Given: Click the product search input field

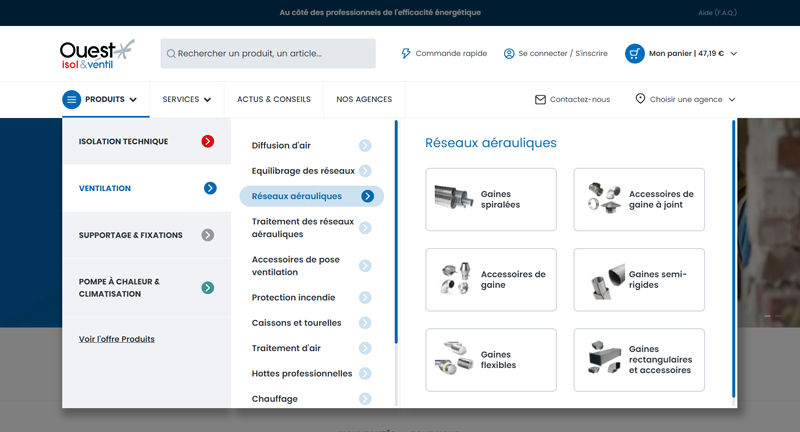Looking at the screenshot, I should point(270,54).
